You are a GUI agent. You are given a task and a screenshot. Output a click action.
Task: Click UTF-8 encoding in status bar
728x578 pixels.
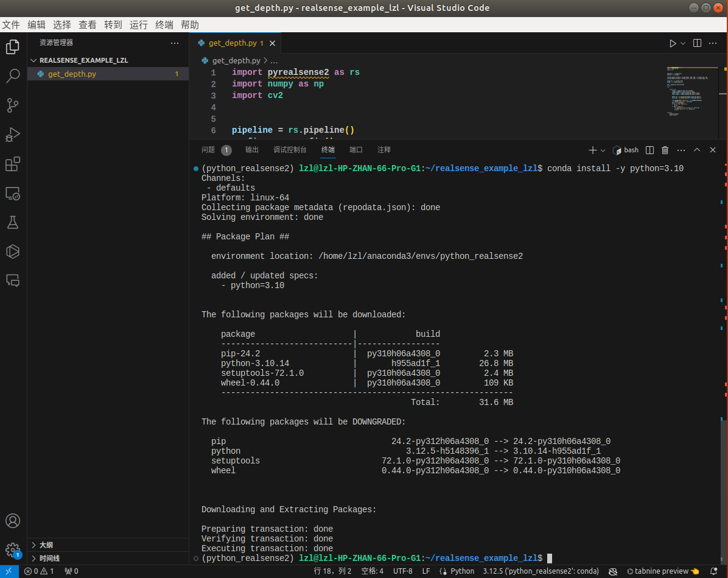pyautogui.click(x=402, y=571)
